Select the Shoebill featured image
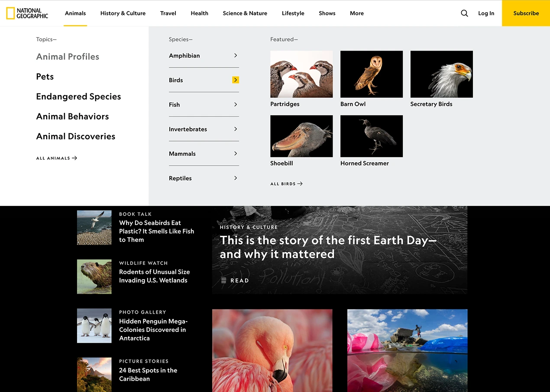This screenshot has height=392, width=550. pyautogui.click(x=301, y=136)
